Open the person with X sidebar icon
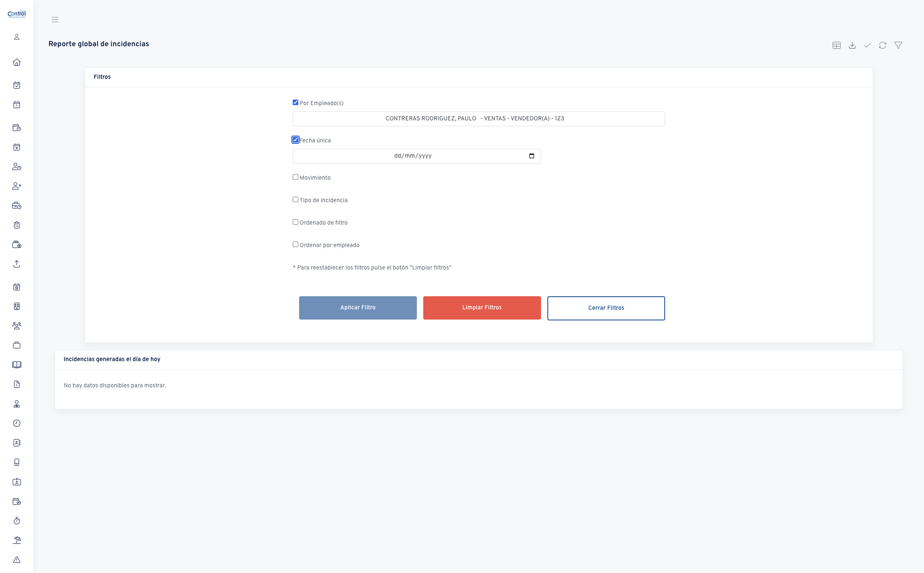 [17, 186]
